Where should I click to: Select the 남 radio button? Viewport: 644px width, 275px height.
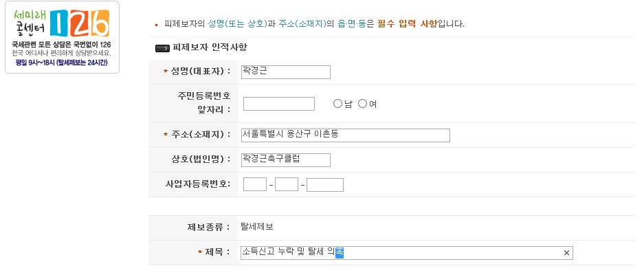tap(337, 104)
